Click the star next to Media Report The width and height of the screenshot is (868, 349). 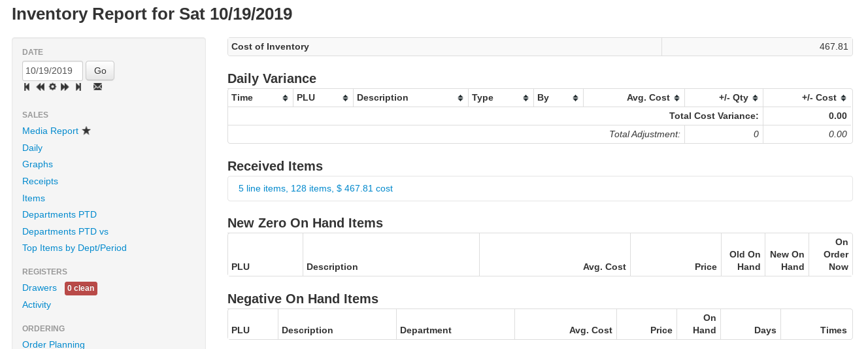click(x=86, y=131)
